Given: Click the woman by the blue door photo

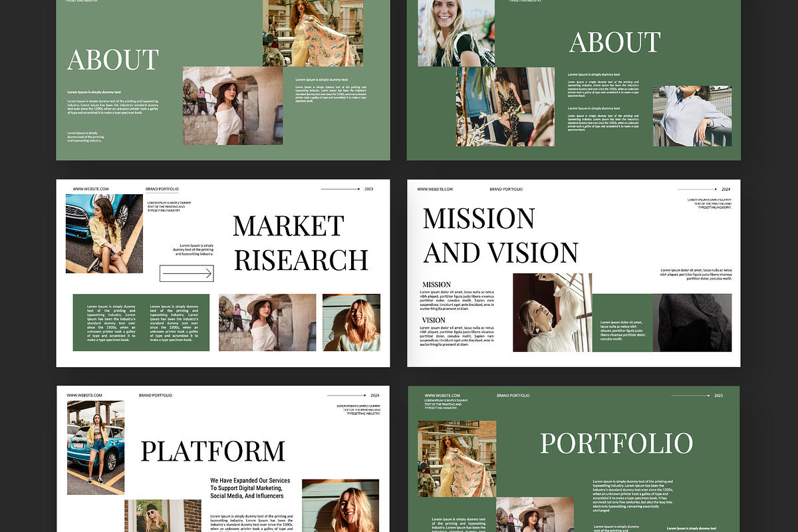Looking at the screenshot, I should coord(505,106).
